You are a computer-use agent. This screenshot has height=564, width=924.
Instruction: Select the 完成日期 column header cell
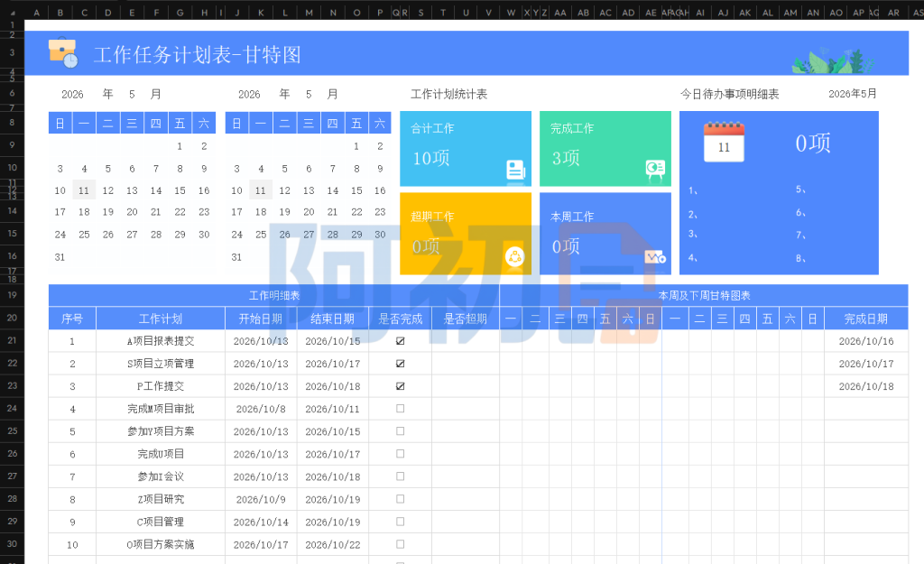[x=865, y=319]
